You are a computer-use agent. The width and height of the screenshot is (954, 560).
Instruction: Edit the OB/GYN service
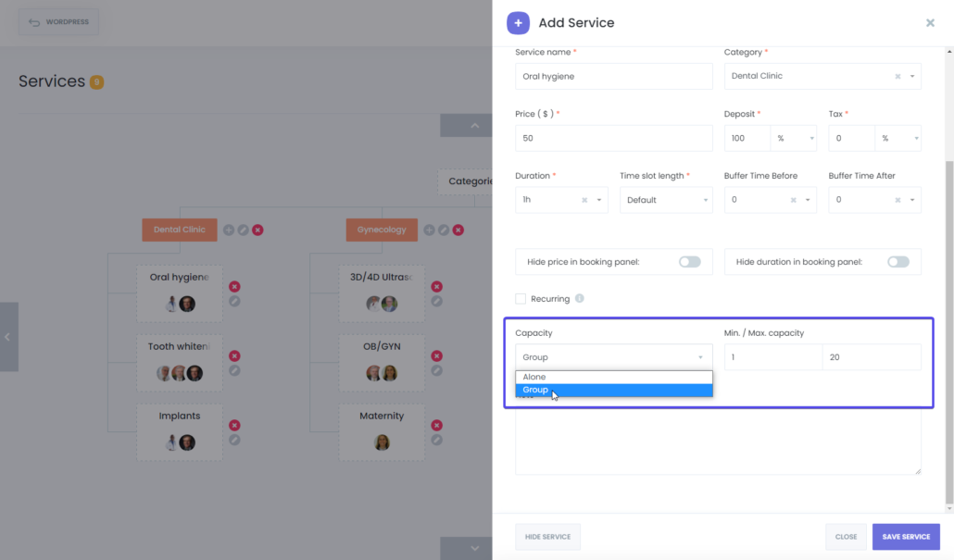pos(437,370)
